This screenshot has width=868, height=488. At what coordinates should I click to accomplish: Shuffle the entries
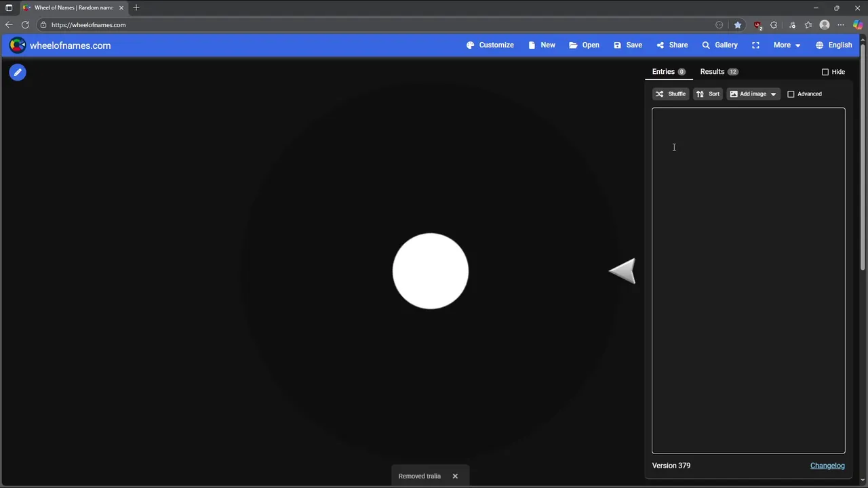pos(671,94)
